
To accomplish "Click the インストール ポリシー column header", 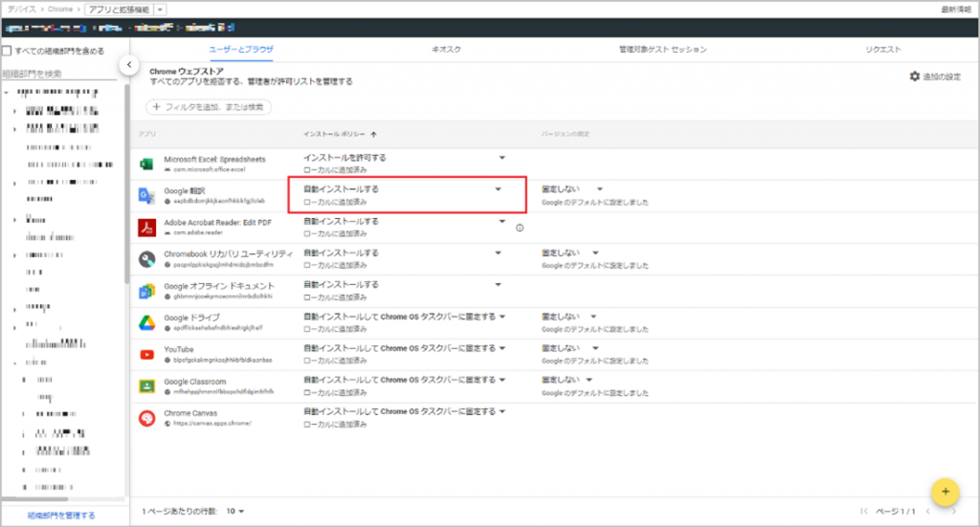I will pos(334,134).
